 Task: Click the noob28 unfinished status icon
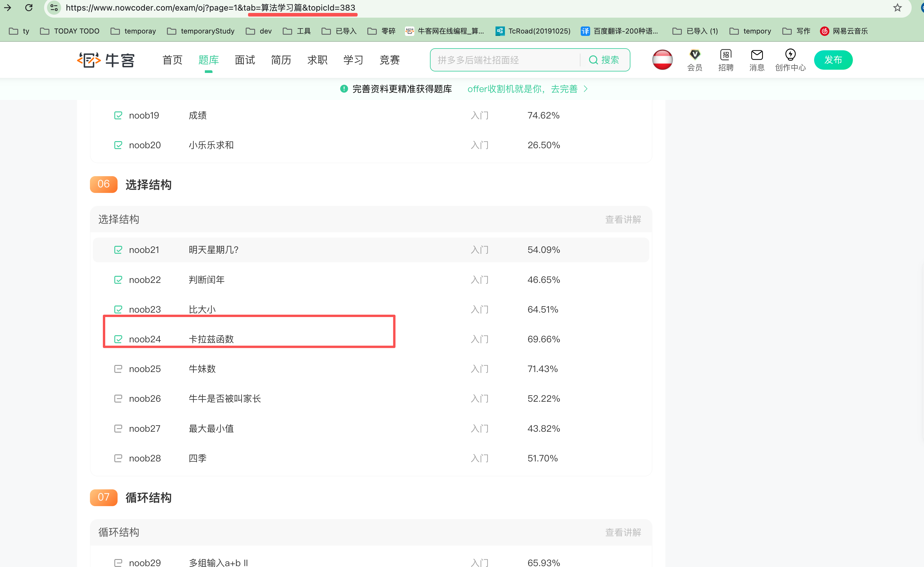coord(118,458)
